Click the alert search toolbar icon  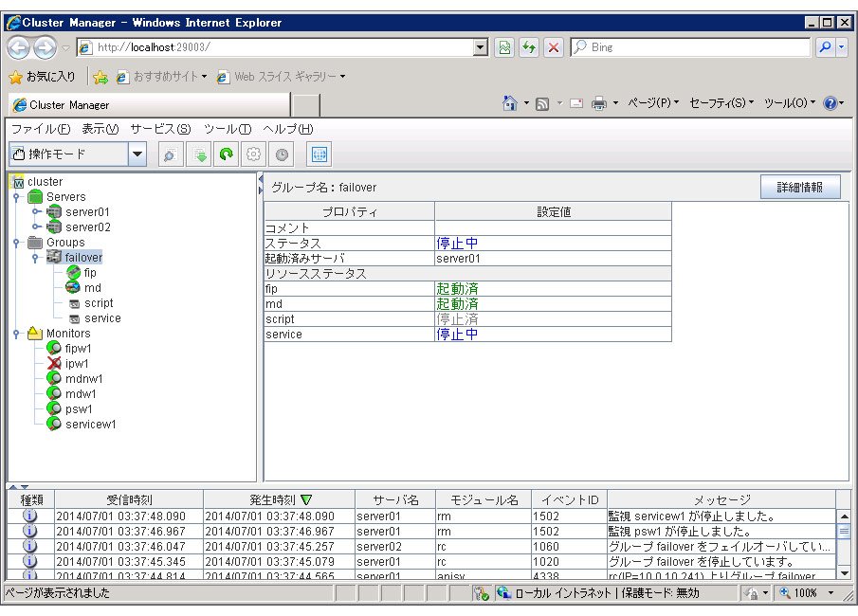coord(170,154)
